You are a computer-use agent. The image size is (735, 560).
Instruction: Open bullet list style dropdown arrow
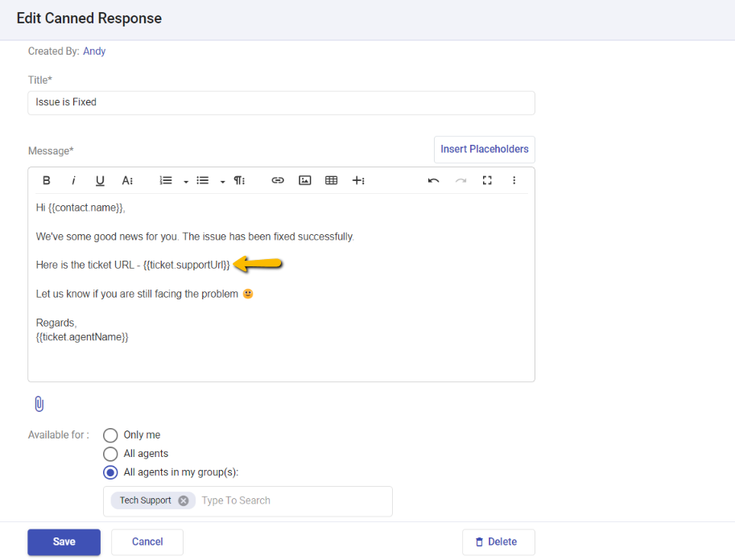(x=223, y=181)
